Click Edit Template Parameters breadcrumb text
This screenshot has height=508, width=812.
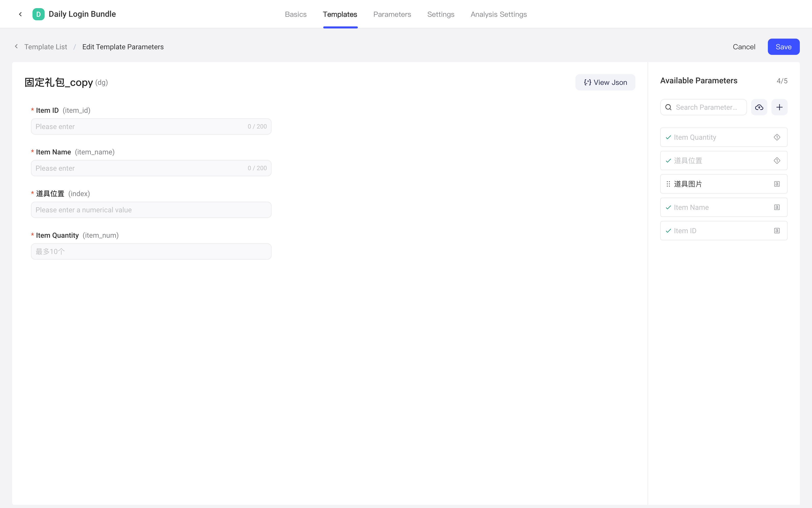pyautogui.click(x=123, y=47)
